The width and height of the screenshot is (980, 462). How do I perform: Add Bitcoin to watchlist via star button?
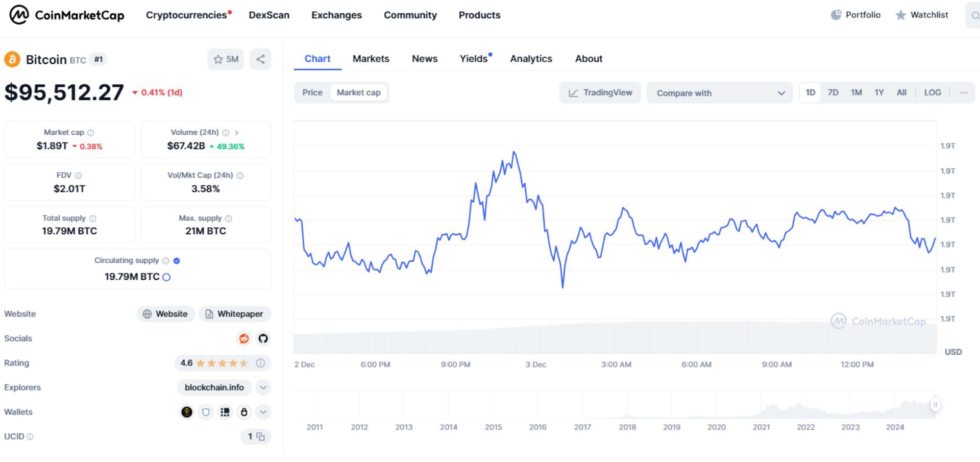tap(226, 59)
